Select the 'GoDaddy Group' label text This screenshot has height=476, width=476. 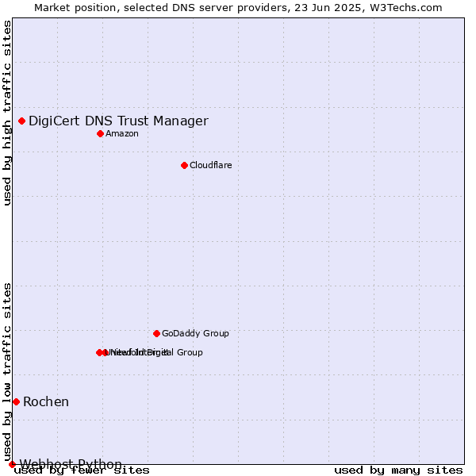click(195, 334)
